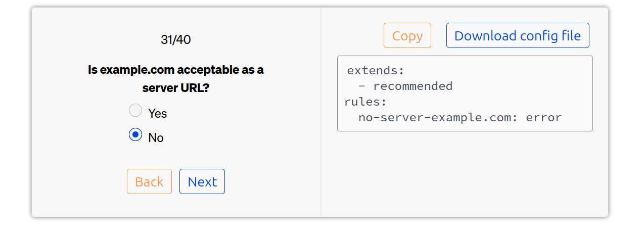Image resolution: width=644 pixels, height=235 pixels.
Task: Click the "Is example.com acceptable" question line
Action: click(x=175, y=70)
